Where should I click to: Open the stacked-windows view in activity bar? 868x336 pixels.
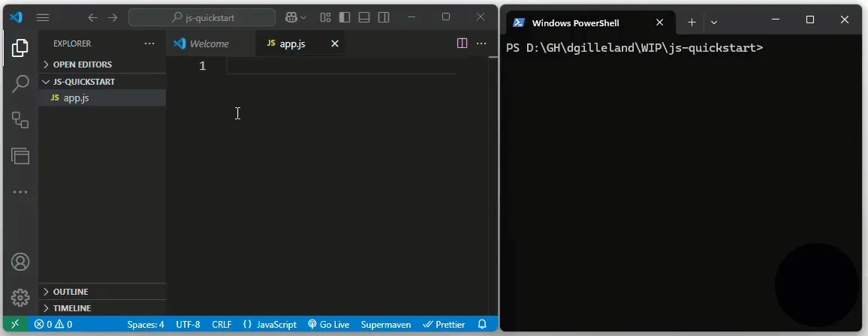20,156
